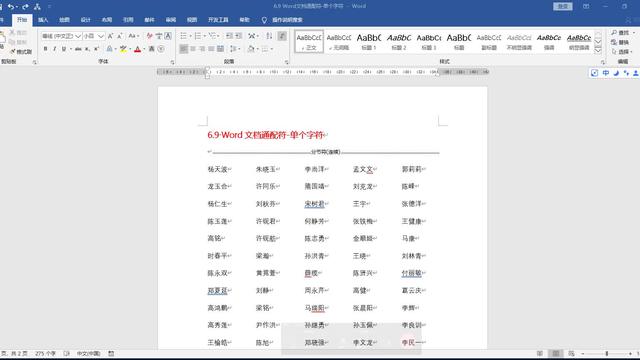Open the font size dropdown
Image resolution: width=640 pixels, height=360 pixels.
point(100,36)
